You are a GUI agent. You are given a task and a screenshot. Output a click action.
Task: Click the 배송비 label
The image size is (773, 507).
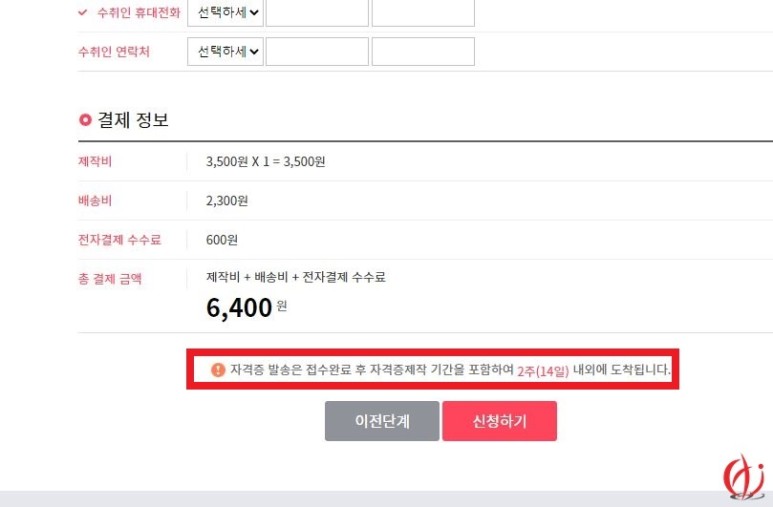coord(95,201)
